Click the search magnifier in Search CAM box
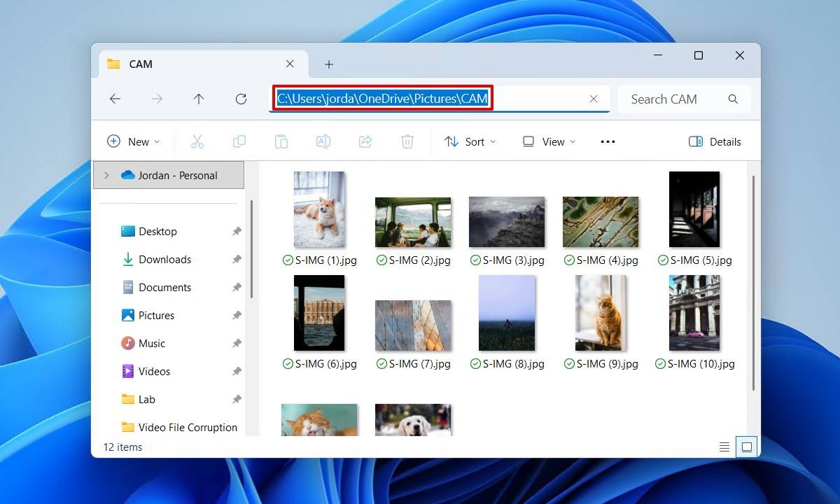This screenshot has height=504, width=840. [x=733, y=99]
